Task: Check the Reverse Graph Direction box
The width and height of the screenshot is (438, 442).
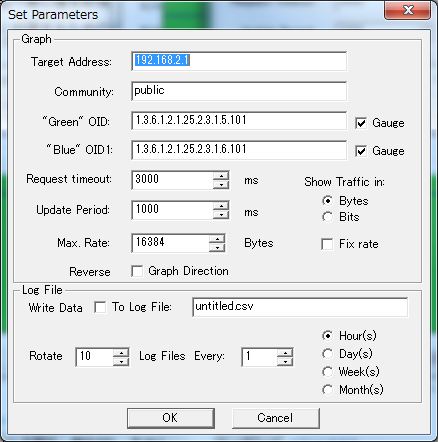Action: click(137, 271)
